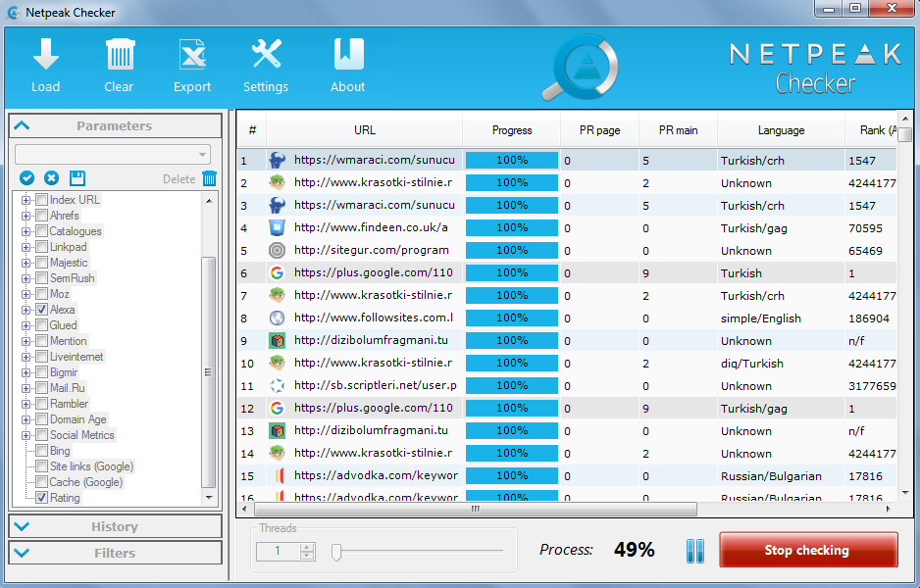Click favicon in row 5 sitegur
This screenshot has height=588, width=920.
pyautogui.click(x=277, y=250)
